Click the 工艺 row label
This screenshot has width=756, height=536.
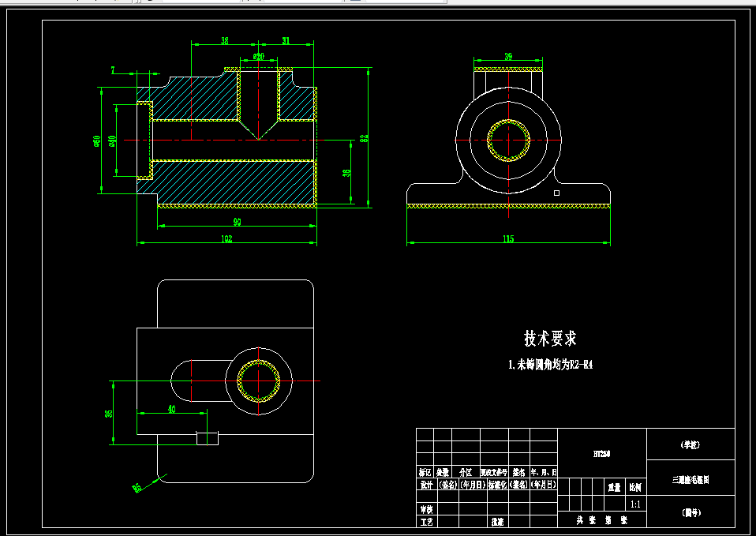pyautogui.click(x=426, y=522)
